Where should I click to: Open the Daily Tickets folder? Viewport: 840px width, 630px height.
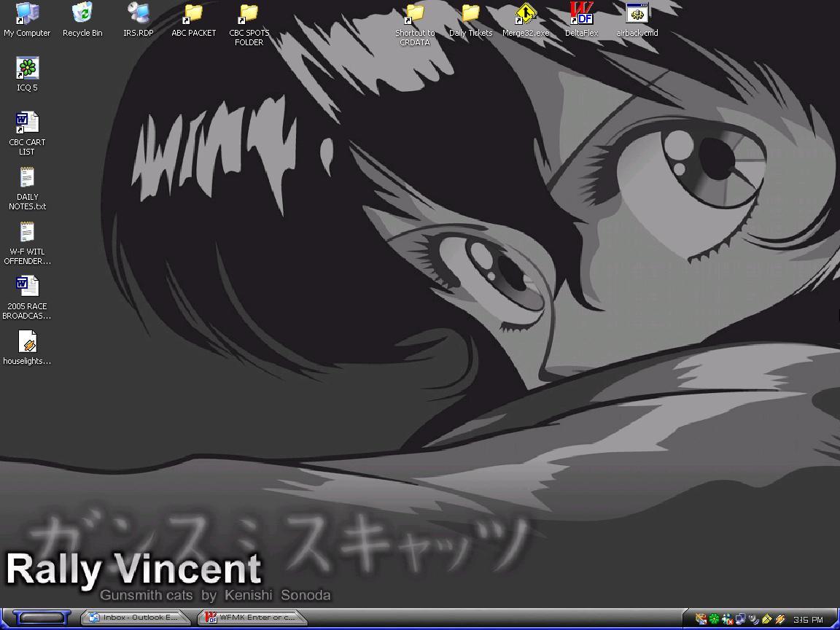pos(470,13)
